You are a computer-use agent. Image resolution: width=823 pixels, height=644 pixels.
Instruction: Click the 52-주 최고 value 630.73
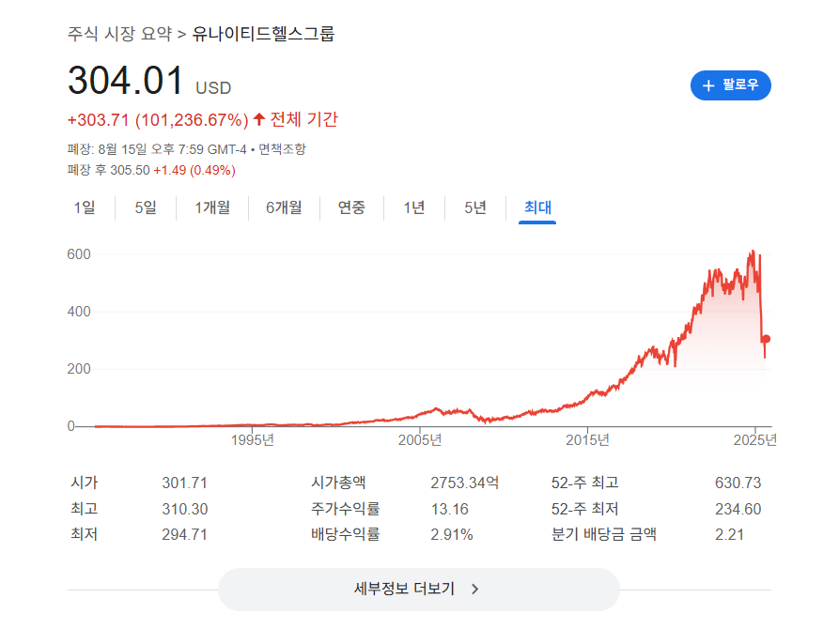[738, 483]
